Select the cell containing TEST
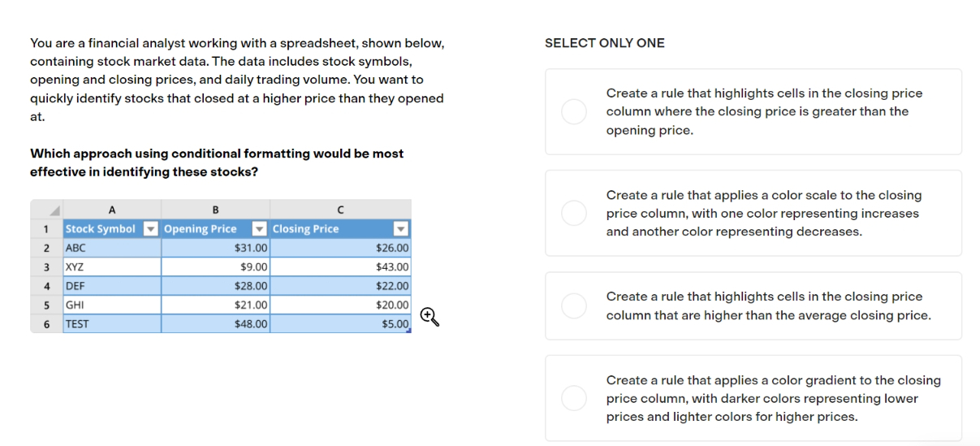 [112, 323]
